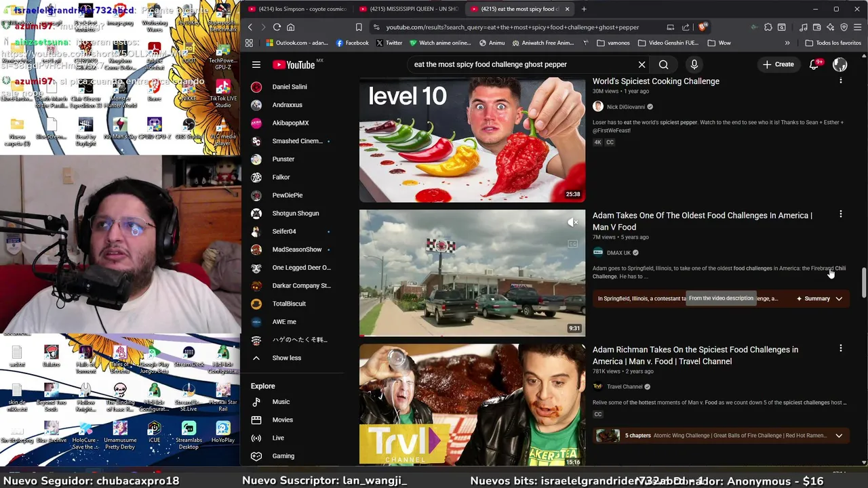
Task: Open the Todos los favoritos folder
Action: tap(833, 43)
